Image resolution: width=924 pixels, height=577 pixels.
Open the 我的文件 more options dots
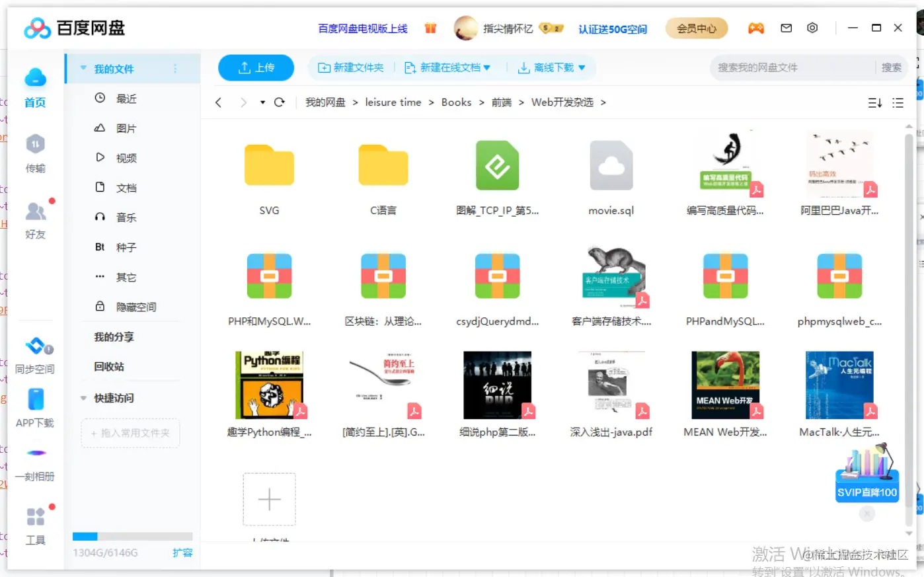click(x=175, y=69)
